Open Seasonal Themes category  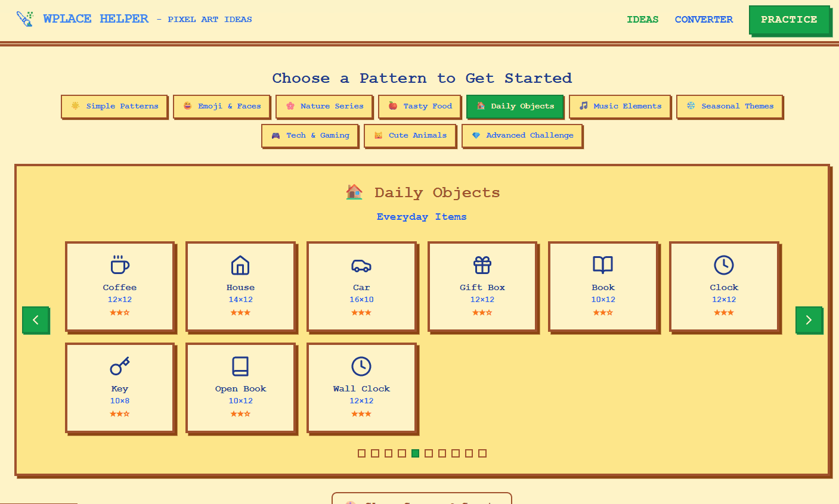click(730, 106)
